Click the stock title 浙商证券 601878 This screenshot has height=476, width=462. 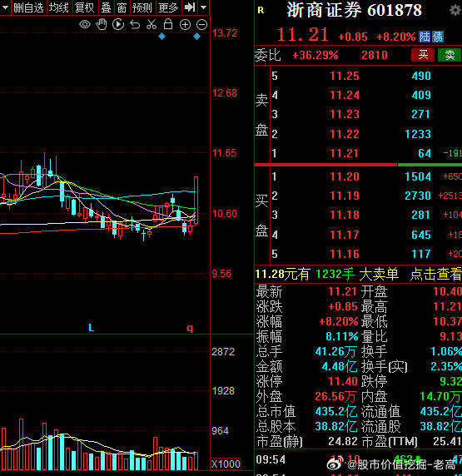pyautogui.click(x=354, y=10)
